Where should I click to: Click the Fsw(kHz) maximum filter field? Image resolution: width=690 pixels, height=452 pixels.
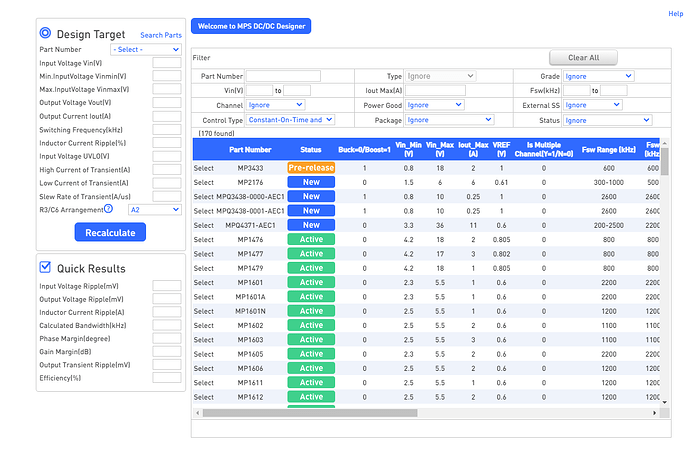[613, 90]
